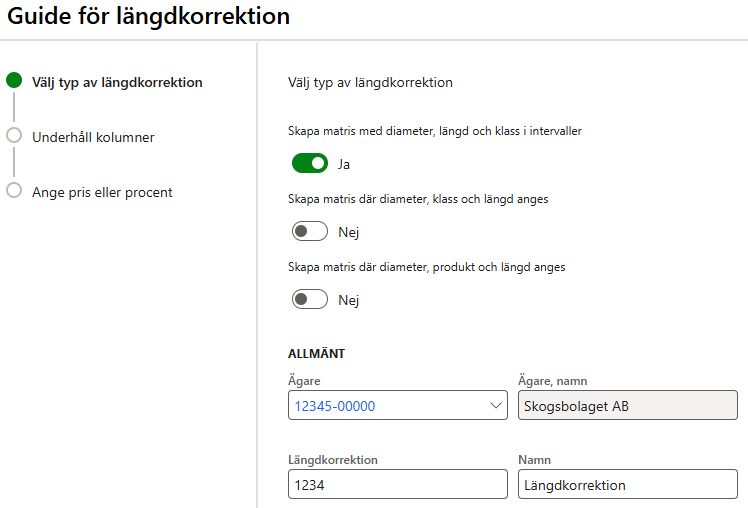Click the empty circle beside Ange pris eller procent
The image size is (748, 508).
(x=14, y=191)
